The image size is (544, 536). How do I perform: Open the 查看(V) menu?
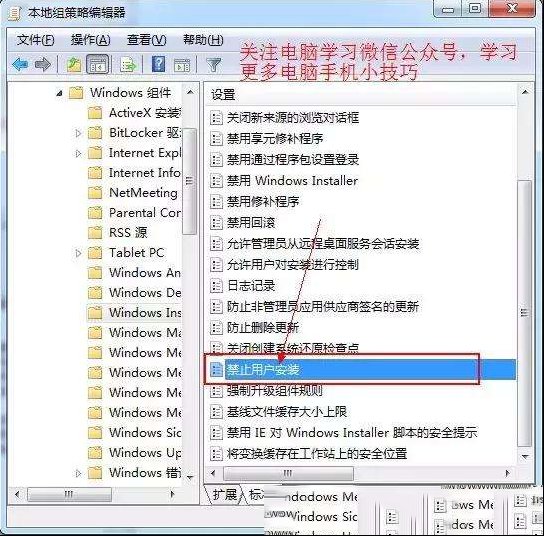tap(146, 40)
